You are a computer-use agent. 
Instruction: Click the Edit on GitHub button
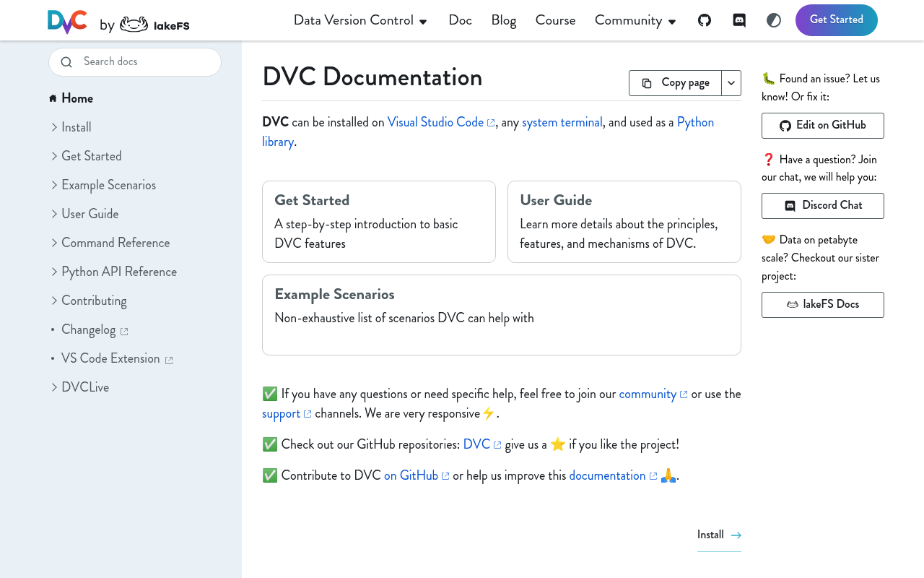tap(823, 126)
